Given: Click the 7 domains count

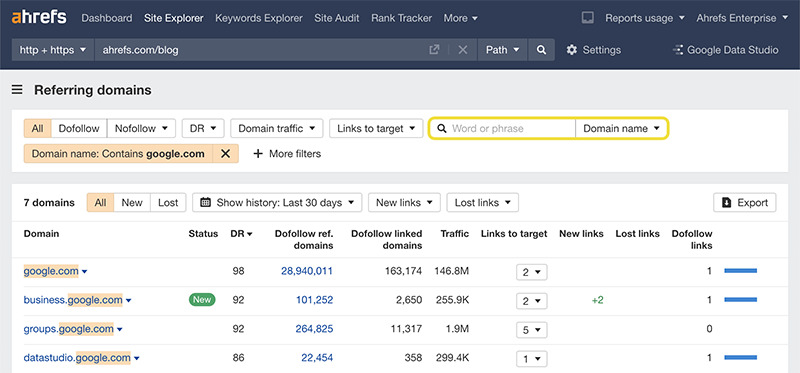Looking at the screenshot, I should (x=49, y=203).
